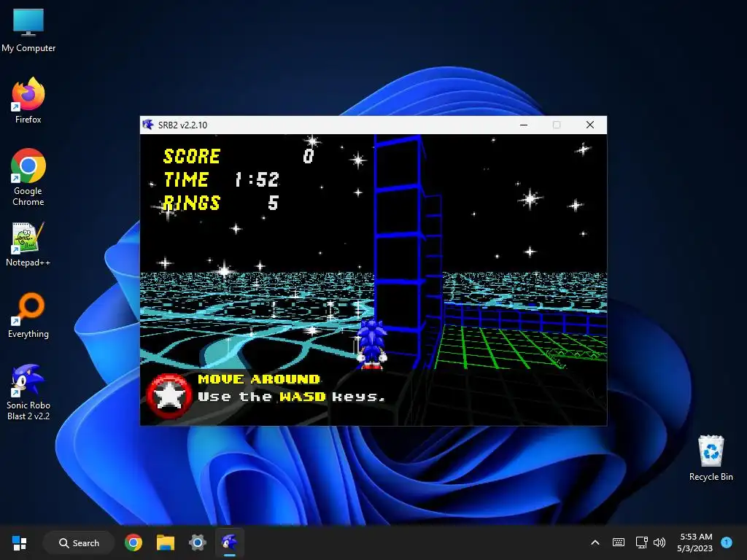Minimize the SRB2 game window
Screen dimensions: 747x560
tap(524, 125)
